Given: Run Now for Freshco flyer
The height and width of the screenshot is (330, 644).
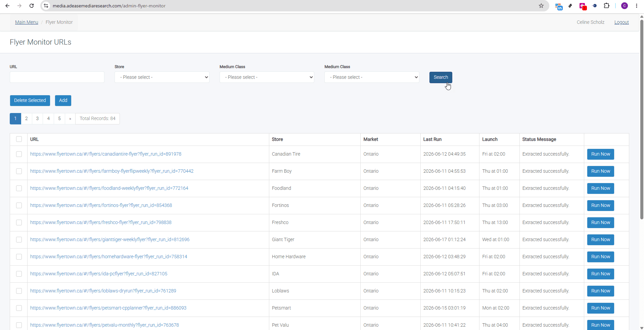Looking at the screenshot, I should click(601, 223).
